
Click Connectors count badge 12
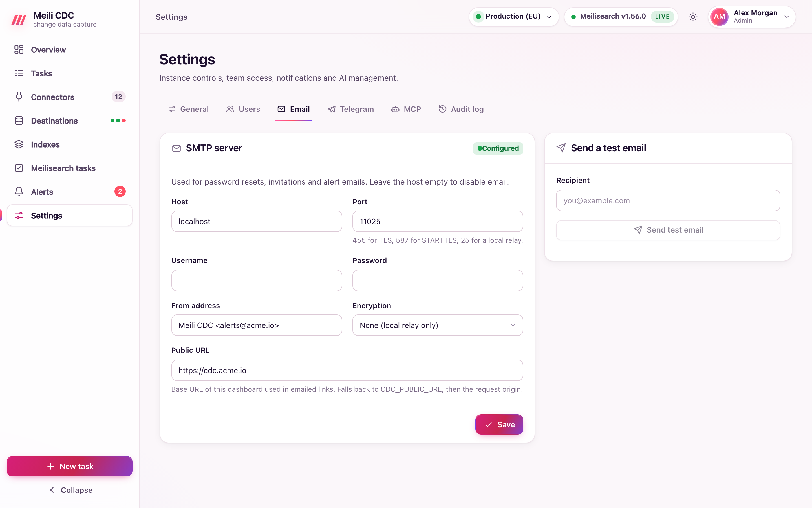118,97
